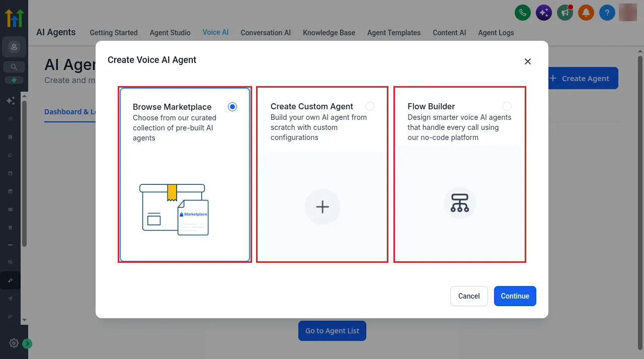Go to the Conversation AI tab
This screenshot has height=359, width=644.
tap(266, 33)
